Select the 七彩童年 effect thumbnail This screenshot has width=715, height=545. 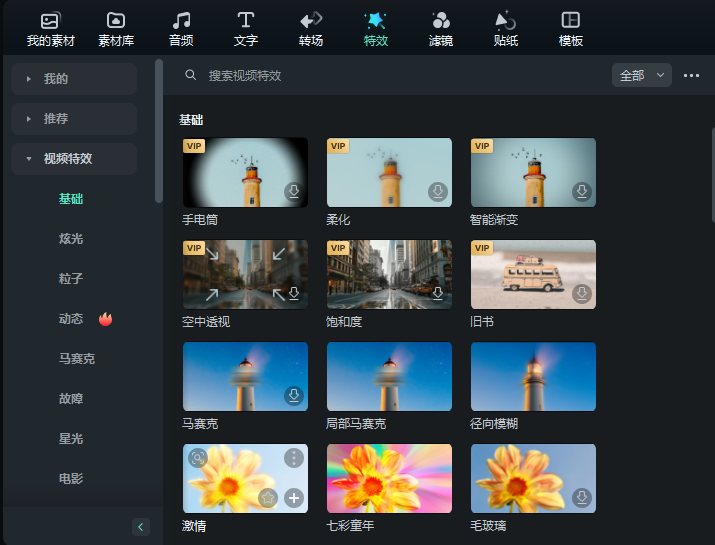(x=389, y=478)
